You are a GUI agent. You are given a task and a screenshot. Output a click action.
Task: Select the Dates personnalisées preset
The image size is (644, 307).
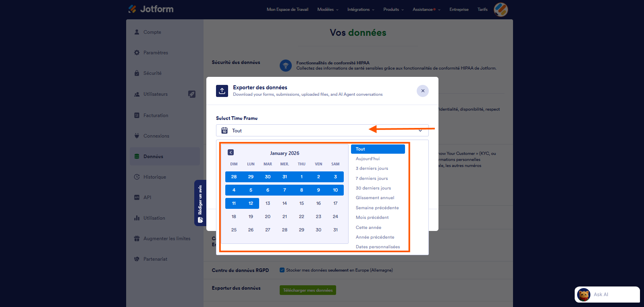pos(378,247)
